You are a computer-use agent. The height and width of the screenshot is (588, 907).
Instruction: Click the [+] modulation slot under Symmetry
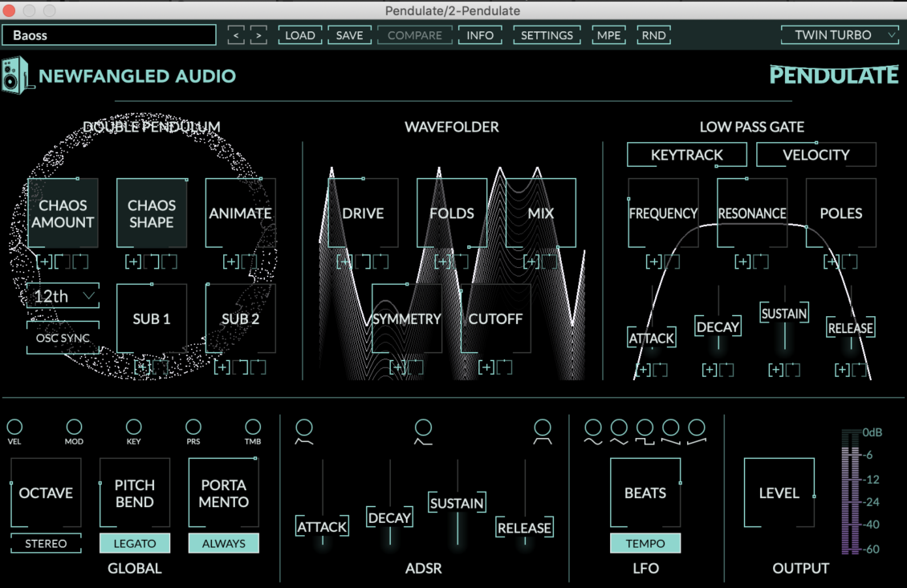point(397,367)
